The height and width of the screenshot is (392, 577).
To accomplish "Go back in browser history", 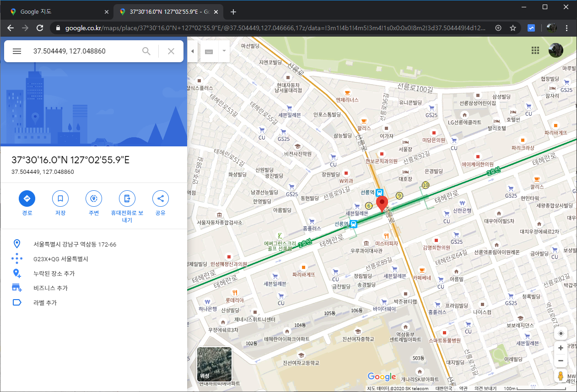I will click(11, 28).
